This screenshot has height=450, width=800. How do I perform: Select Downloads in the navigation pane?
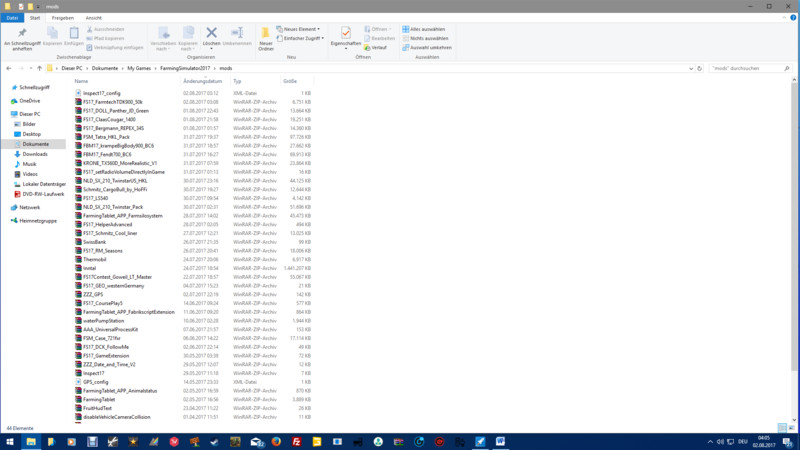point(35,154)
